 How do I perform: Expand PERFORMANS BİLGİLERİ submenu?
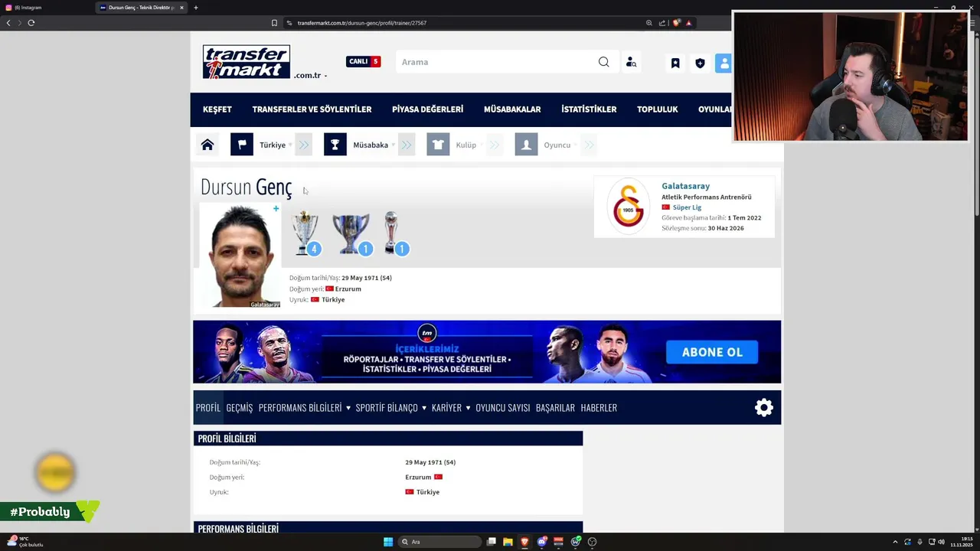[x=304, y=408]
